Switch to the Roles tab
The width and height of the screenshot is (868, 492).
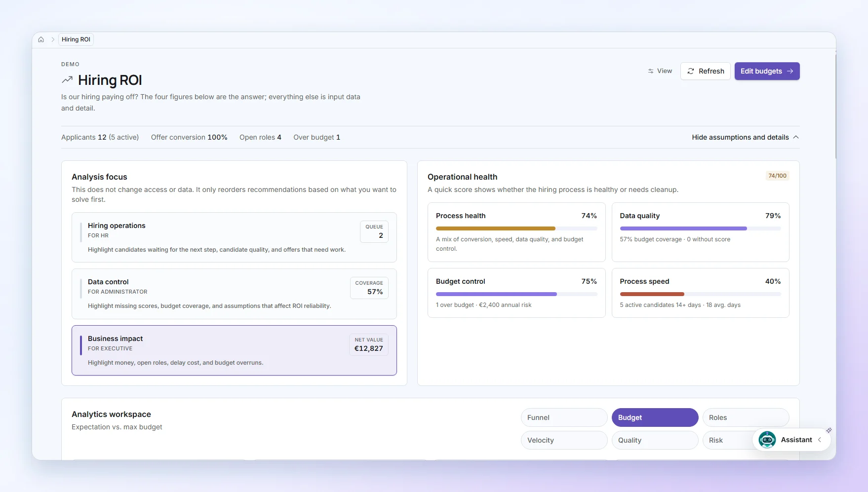coord(746,417)
